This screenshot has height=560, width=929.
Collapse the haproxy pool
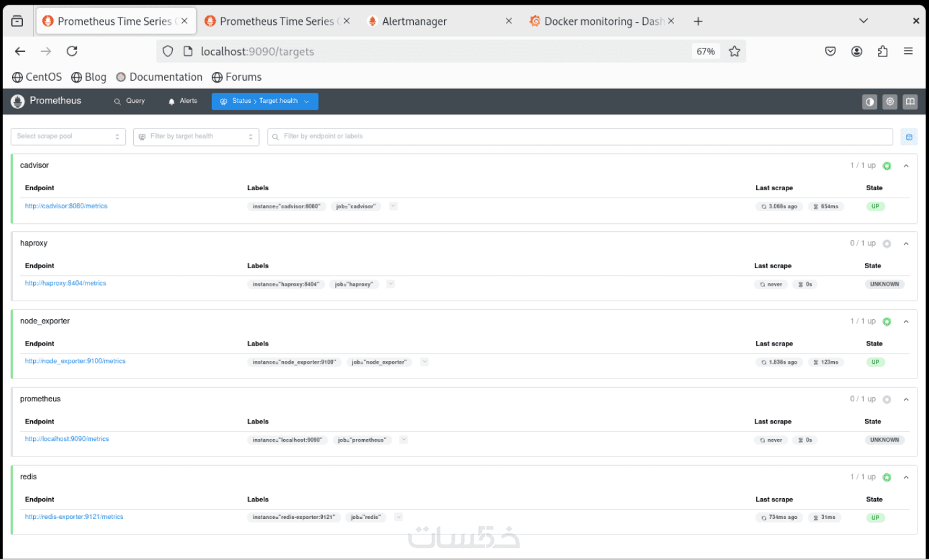(906, 243)
